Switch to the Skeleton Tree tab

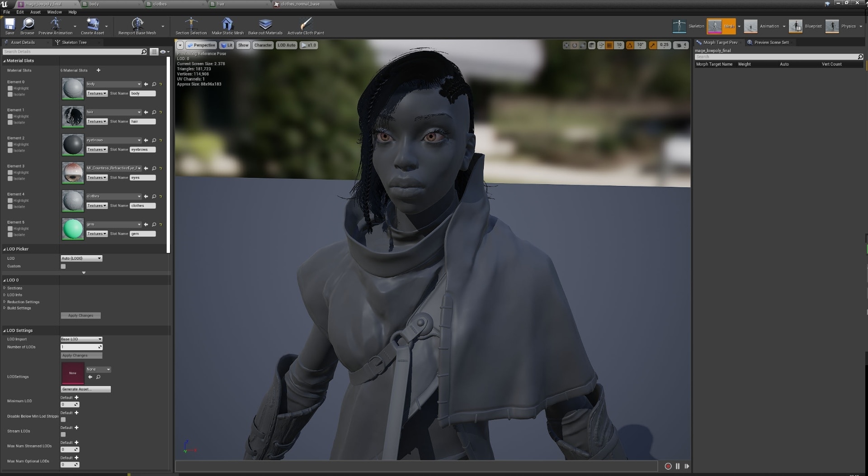74,42
